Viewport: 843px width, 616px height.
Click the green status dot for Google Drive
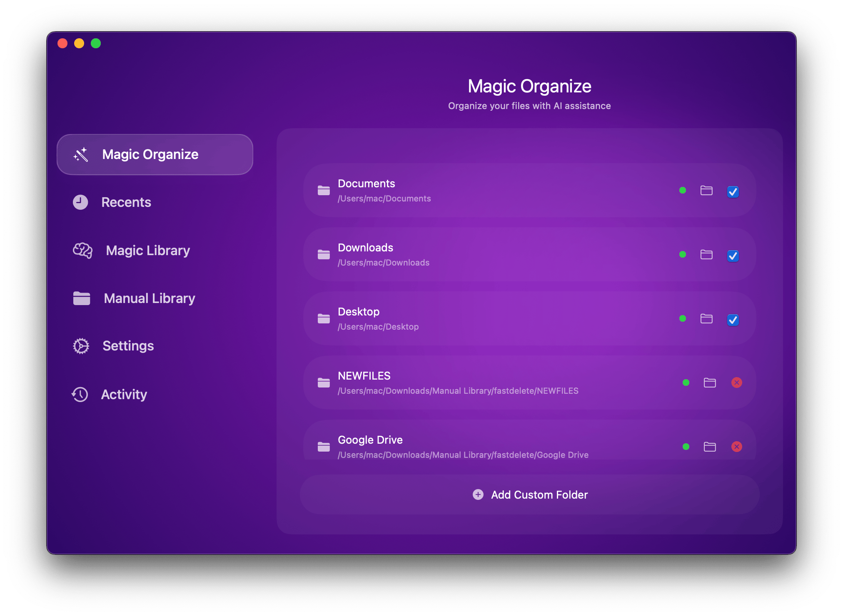(x=686, y=447)
